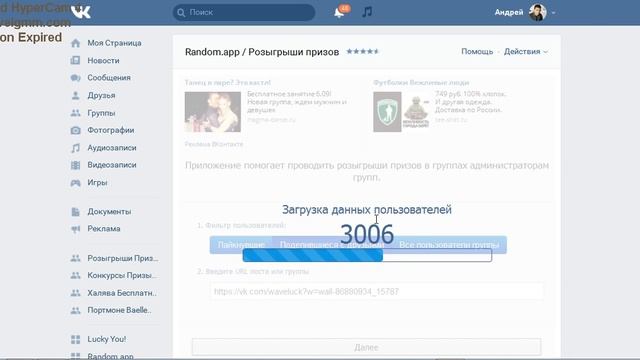Open the notifications bell icon
The width and height of the screenshot is (640, 360).
pyautogui.click(x=339, y=12)
